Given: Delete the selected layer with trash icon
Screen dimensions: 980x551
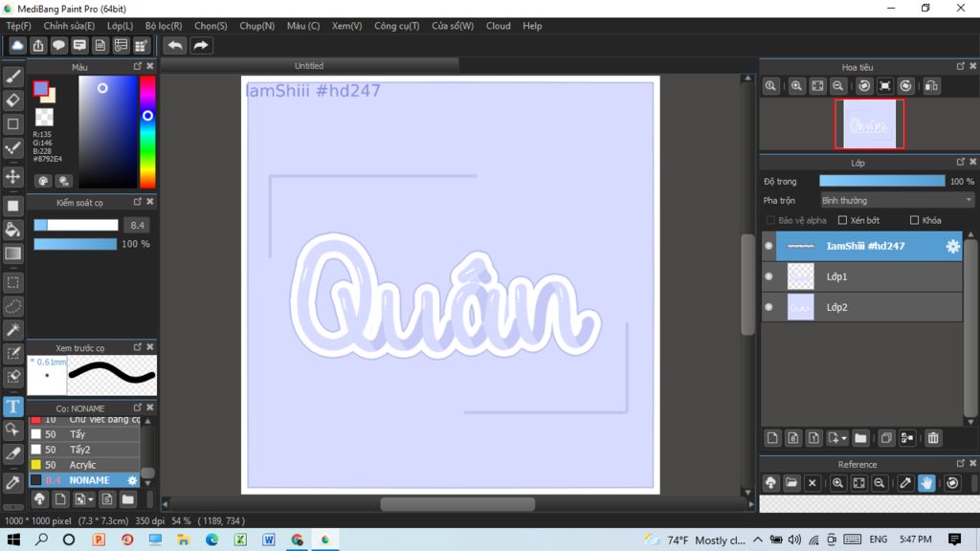Looking at the screenshot, I should pyautogui.click(x=933, y=438).
